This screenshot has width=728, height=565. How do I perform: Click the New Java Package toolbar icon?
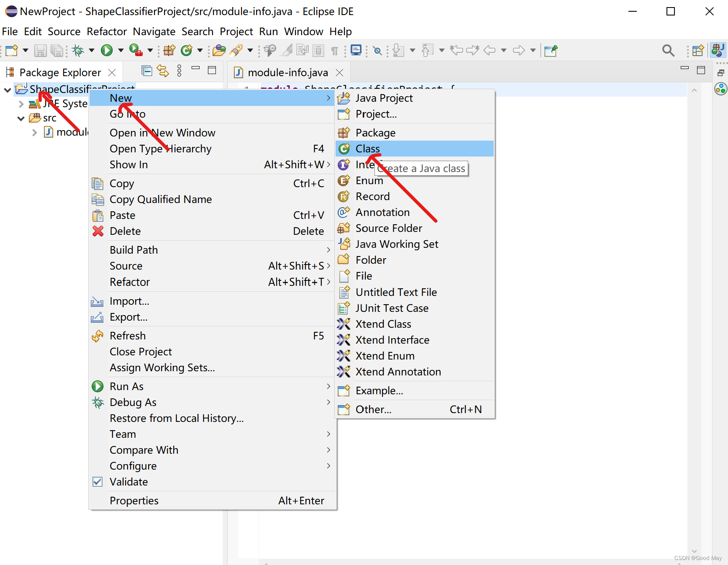point(169,51)
